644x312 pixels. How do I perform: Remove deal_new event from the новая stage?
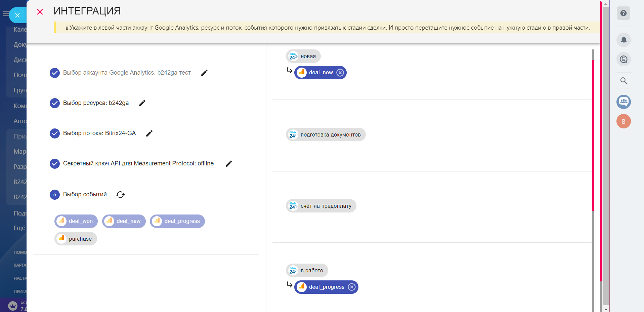coord(340,73)
